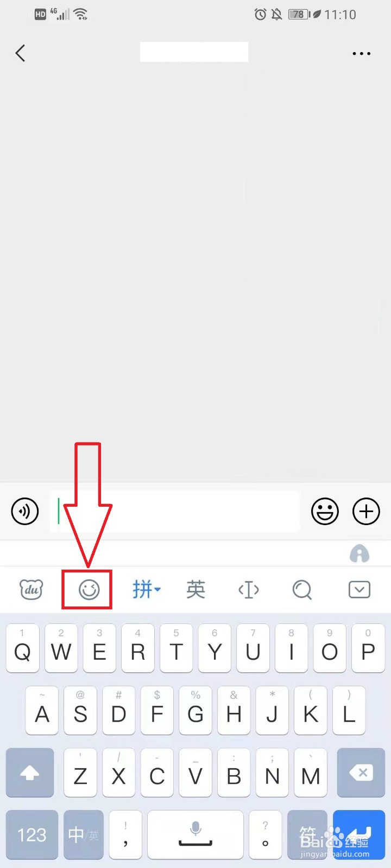The height and width of the screenshot is (868, 391).
Task: Tap the keyboard avatar assistant icon
Action: pyautogui.click(x=360, y=553)
